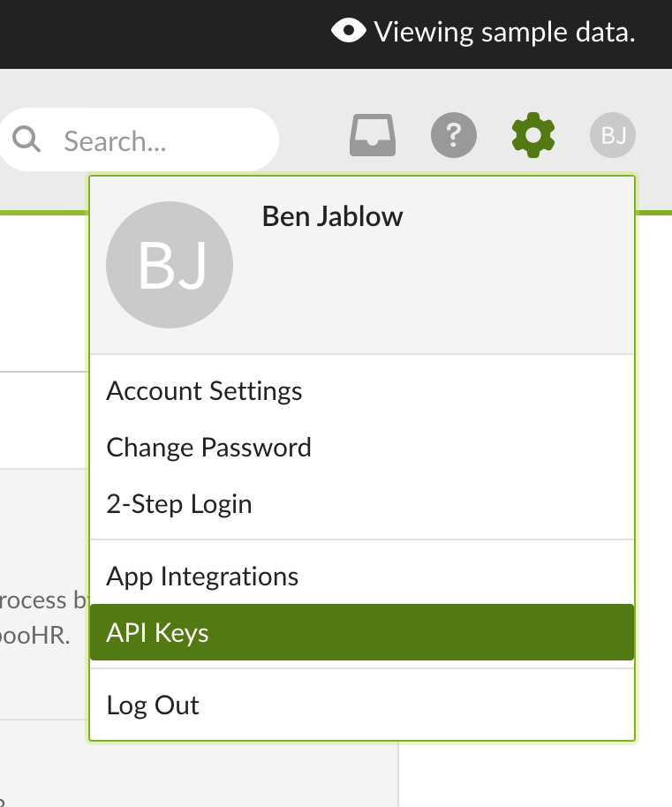Open Account Settings from the user menu
Screen dimensions: 672x807
click(x=204, y=391)
